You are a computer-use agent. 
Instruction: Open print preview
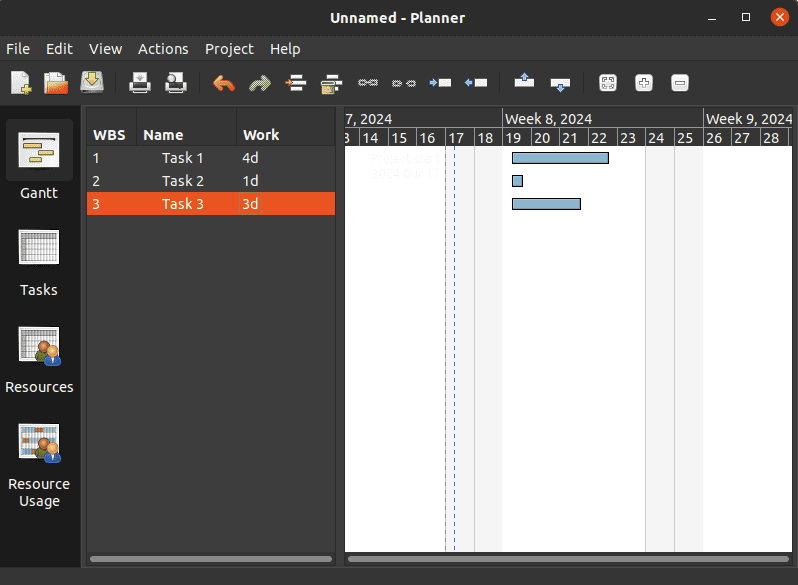pos(176,82)
